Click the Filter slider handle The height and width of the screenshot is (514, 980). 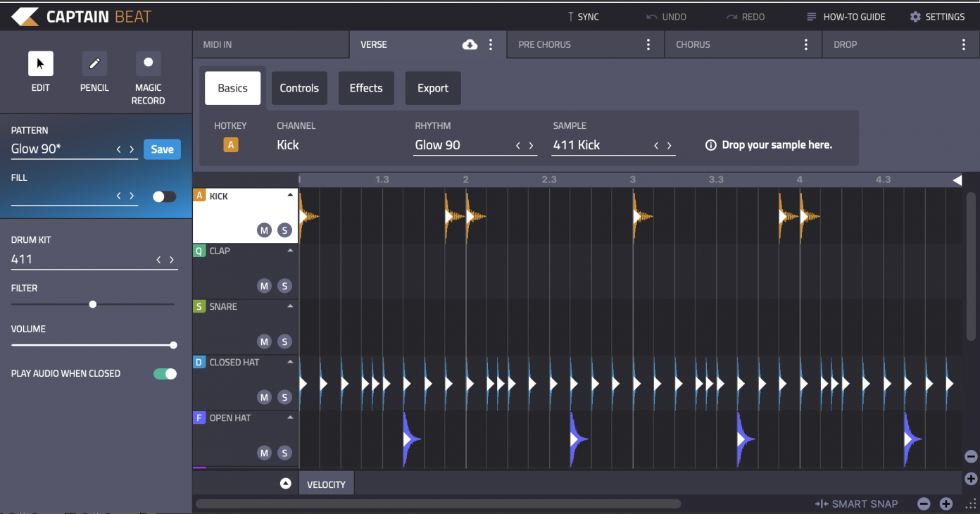[92, 305]
